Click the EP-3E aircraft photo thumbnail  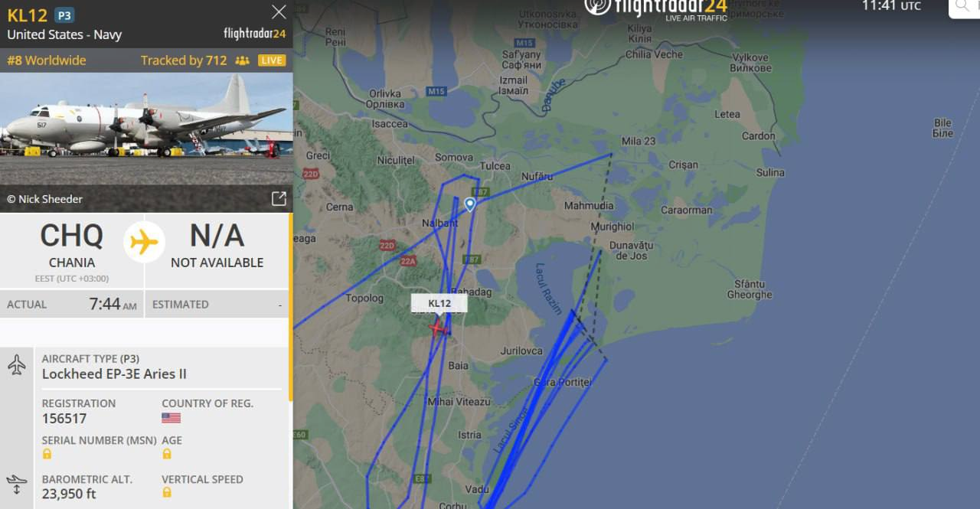(x=146, y=142)
